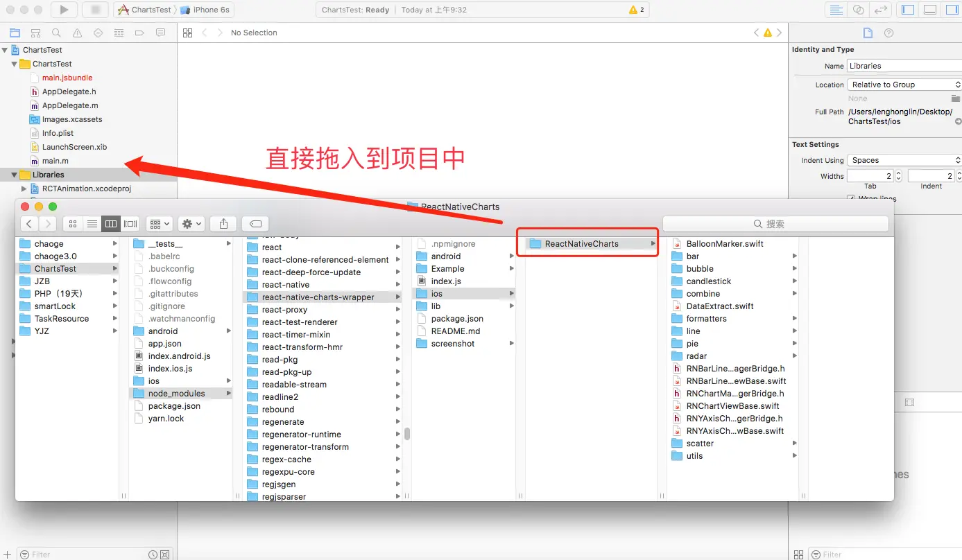Choose the iPhone 6s device destination

pos(205,10)
